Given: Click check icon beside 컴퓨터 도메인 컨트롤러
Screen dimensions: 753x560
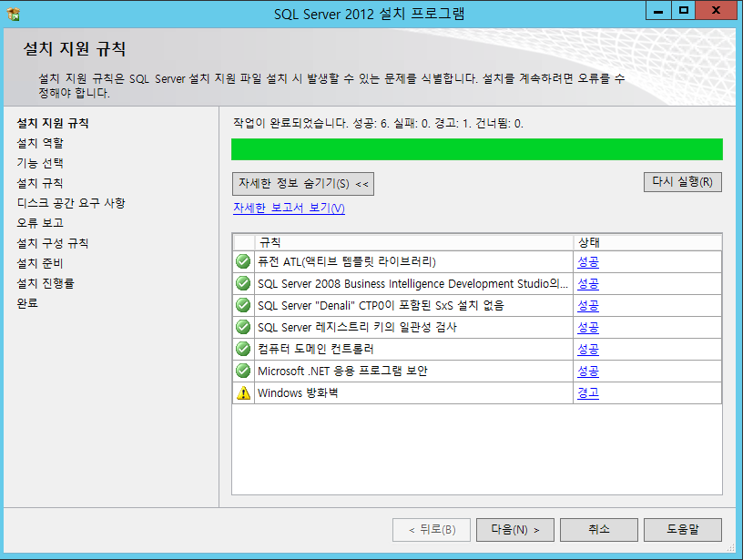Looking at the screenshot, I should (x=243, y=350).
